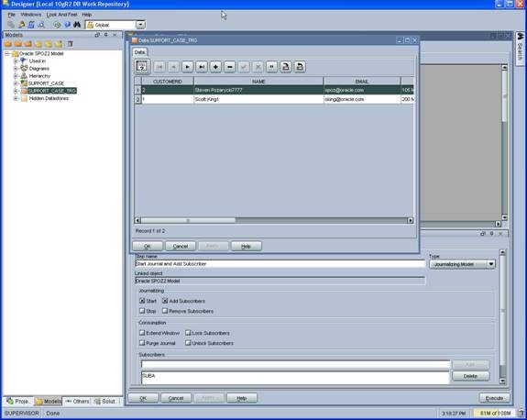Click the plus insert row button
The height and width of the screenshot is (420, 527).
[x=215, y=67]
